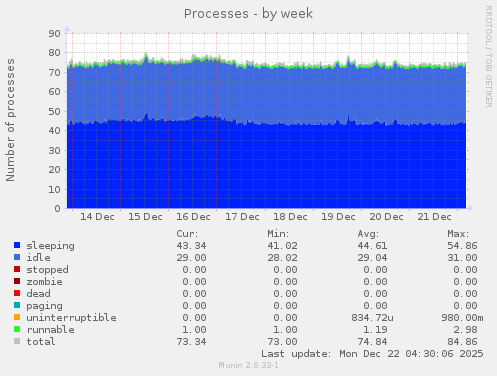Select the 'runnable' legend label
The image size is (497, 376).
coord(51,330)
